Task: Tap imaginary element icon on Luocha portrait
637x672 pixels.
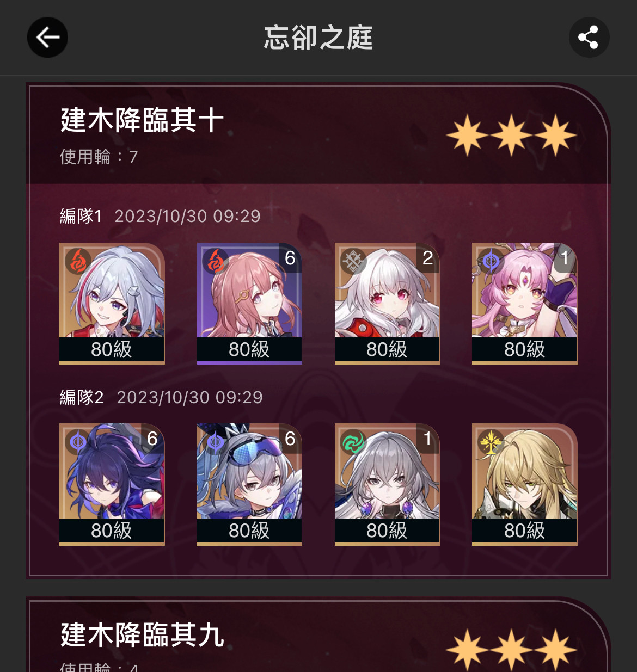Action: (x=491, y=442)
